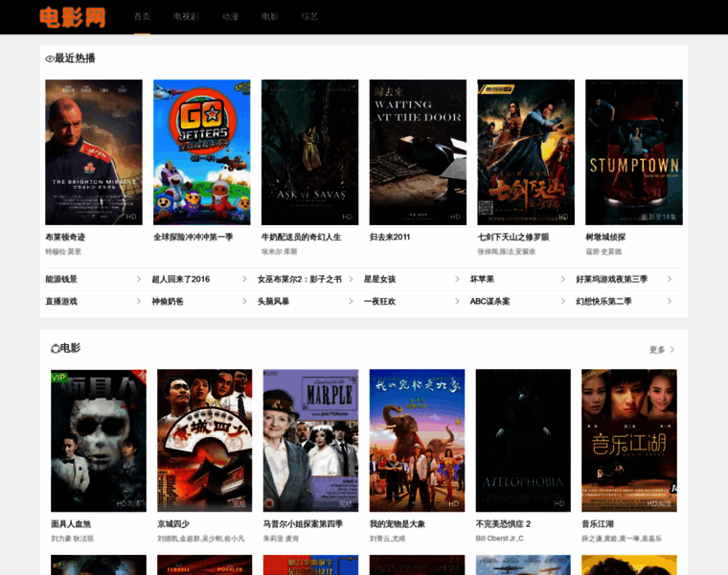The image size is (728, 575).
Task: Click the 星星女孩 list link
Action: point(379,279)
